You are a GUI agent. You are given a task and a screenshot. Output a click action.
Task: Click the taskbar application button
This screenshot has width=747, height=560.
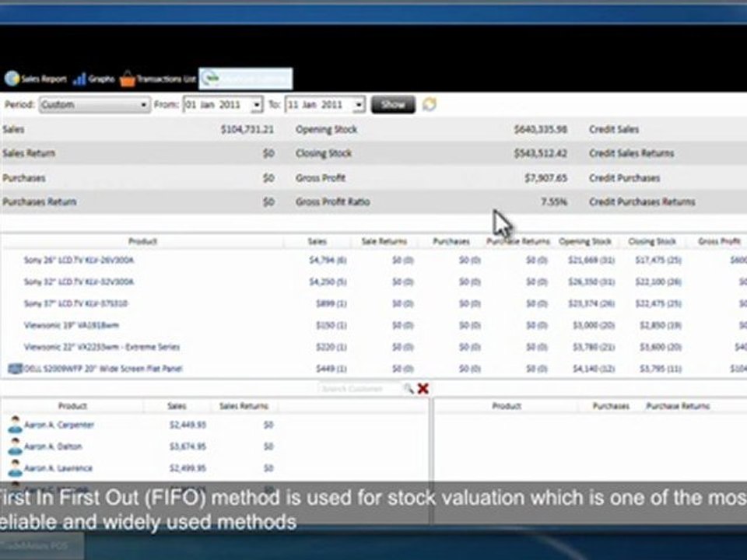[42, 546]
